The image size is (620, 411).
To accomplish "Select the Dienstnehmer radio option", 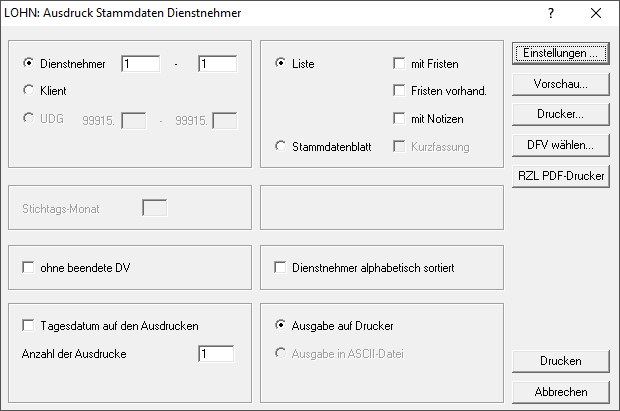I will [29, 63].
